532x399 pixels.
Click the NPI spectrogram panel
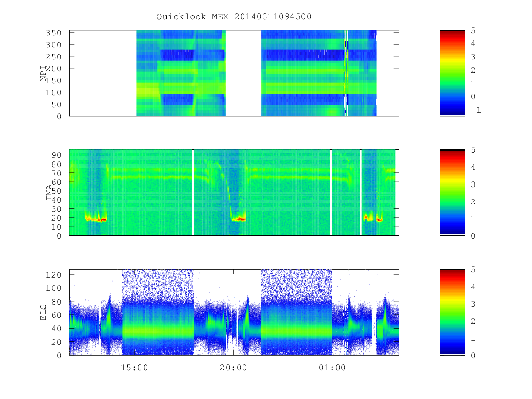[x=234, y=73]
